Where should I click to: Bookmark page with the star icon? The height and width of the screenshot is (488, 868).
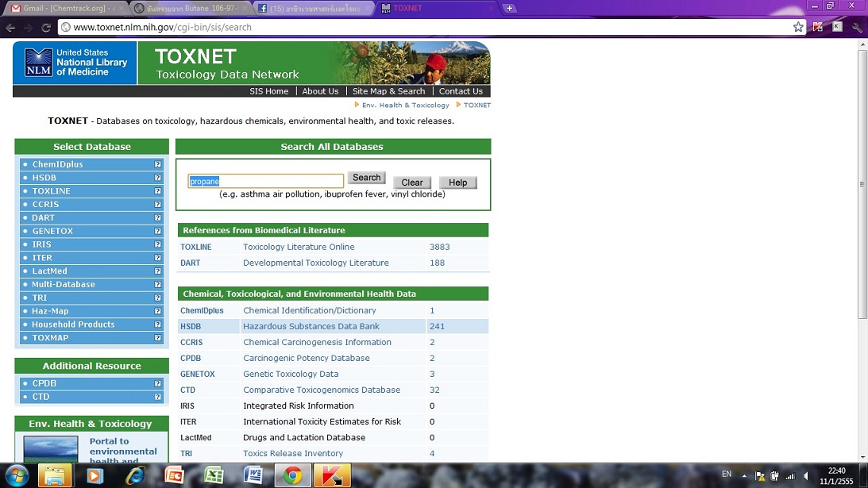pos(797,27)
